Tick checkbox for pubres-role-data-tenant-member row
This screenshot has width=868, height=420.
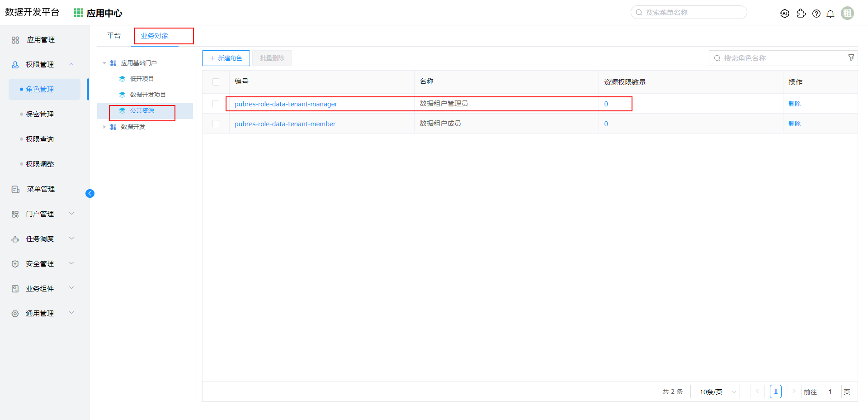click(216, 124)
